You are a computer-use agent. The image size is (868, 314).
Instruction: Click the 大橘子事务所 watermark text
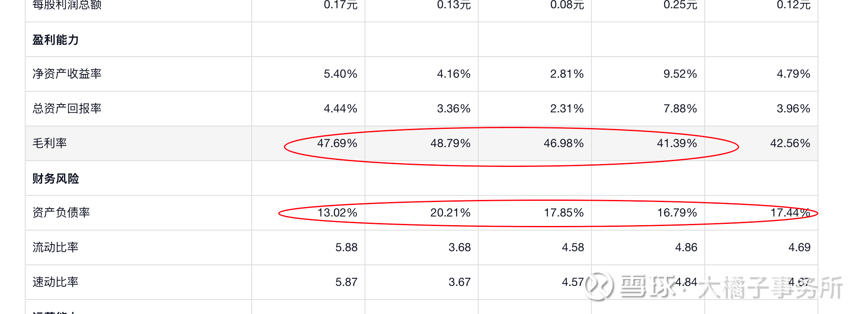770,288
